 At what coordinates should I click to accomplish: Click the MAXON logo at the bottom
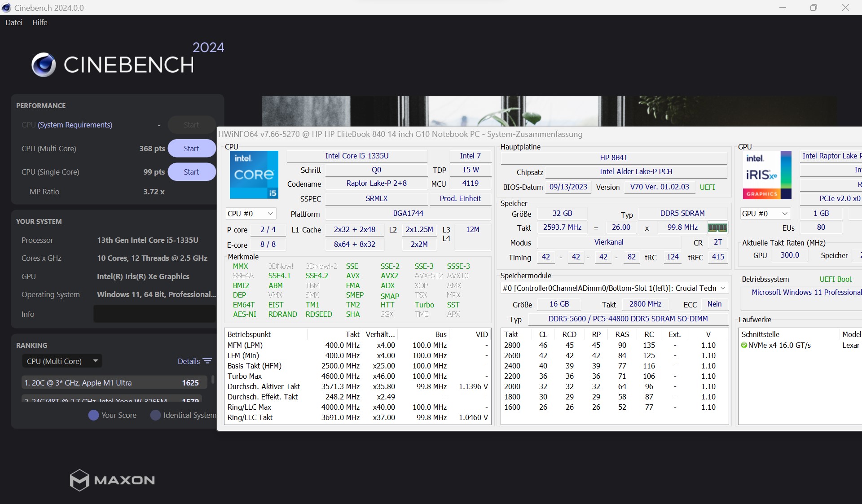pos(111,480)
